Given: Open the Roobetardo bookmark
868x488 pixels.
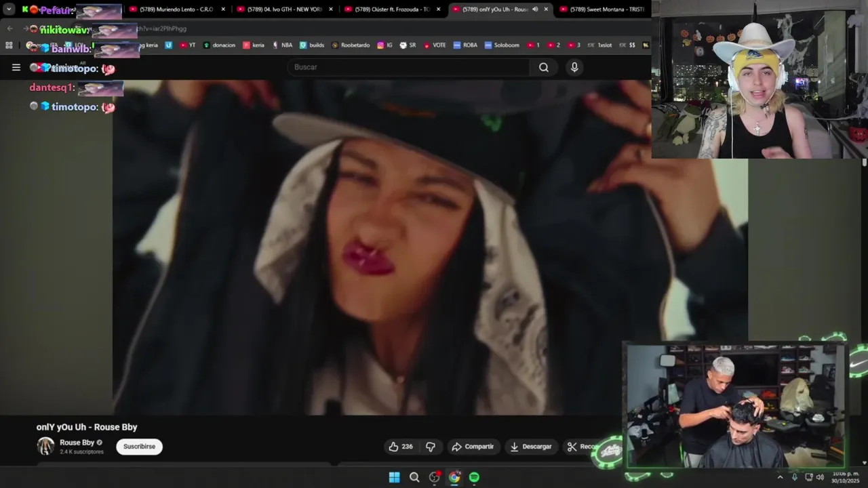Looking at the screenshot, I should (x=351, y=45).
